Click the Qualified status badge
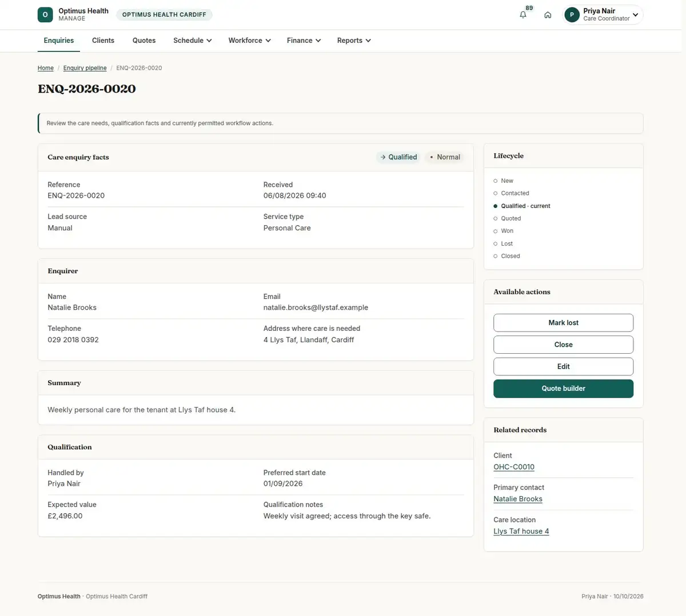This screenshot has height=616, width=686. [398, 157]
